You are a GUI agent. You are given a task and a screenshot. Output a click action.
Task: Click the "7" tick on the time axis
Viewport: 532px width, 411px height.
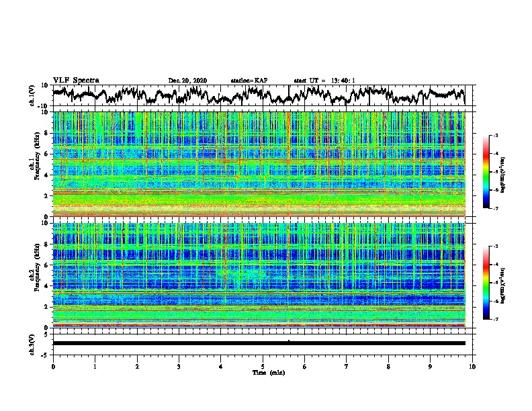tap(347, 367)
